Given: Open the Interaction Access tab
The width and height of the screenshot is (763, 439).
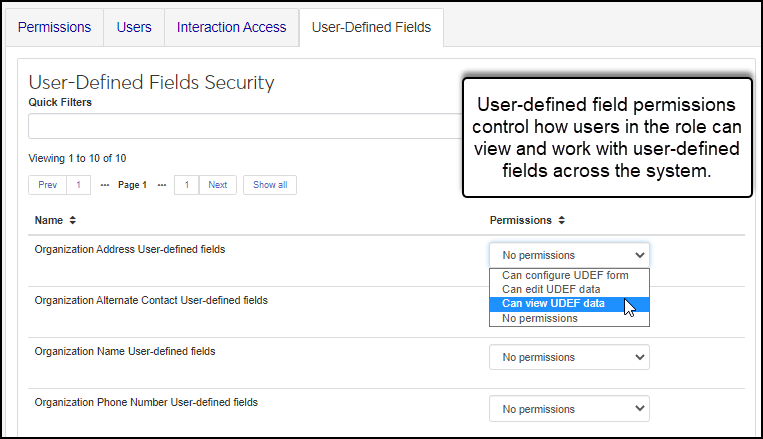Looking at the screenshot, I should 231,27.
